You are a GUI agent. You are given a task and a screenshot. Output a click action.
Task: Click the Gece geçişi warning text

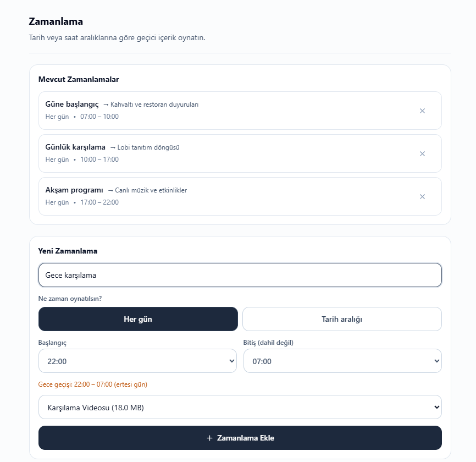[x=92, y=384]
